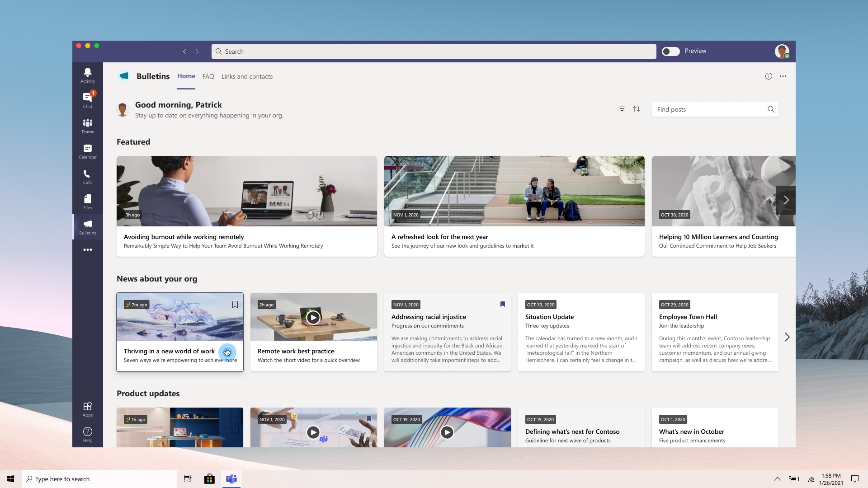This screenshot has width=868, height=488.
Task: Click the filter posts icon
Action: pyautogui.click(x=622, y=109)
